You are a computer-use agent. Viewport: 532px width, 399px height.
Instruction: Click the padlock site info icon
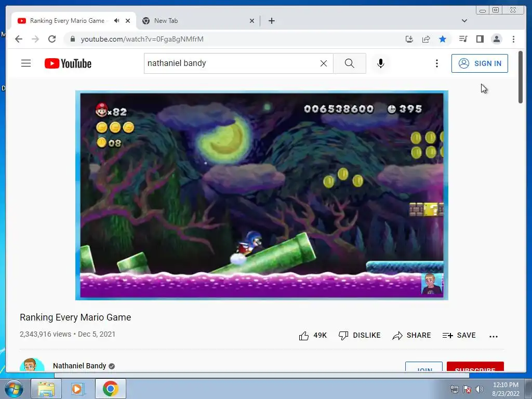pyautogui.click(x=72, y=39)
